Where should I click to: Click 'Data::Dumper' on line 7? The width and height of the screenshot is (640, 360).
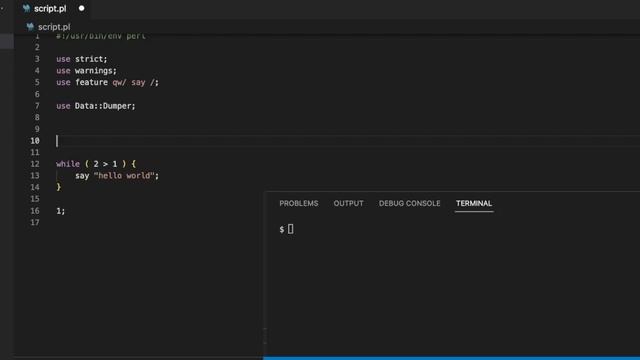(103, 106)
